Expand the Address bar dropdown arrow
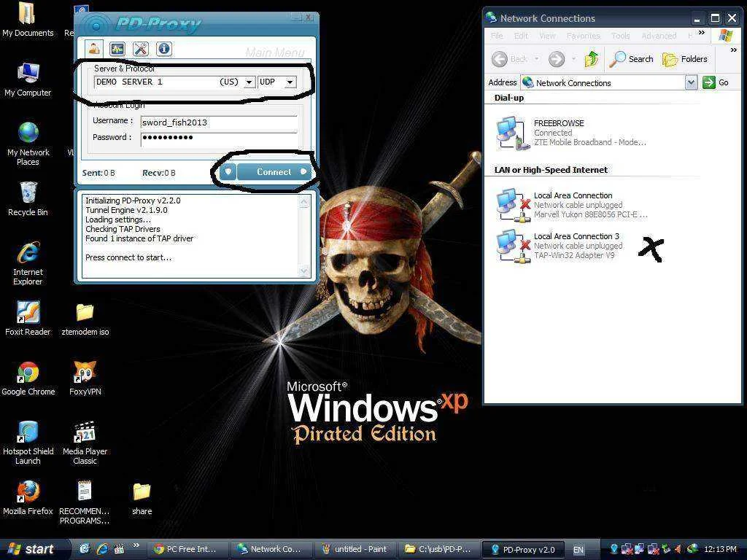 [691, 83]
